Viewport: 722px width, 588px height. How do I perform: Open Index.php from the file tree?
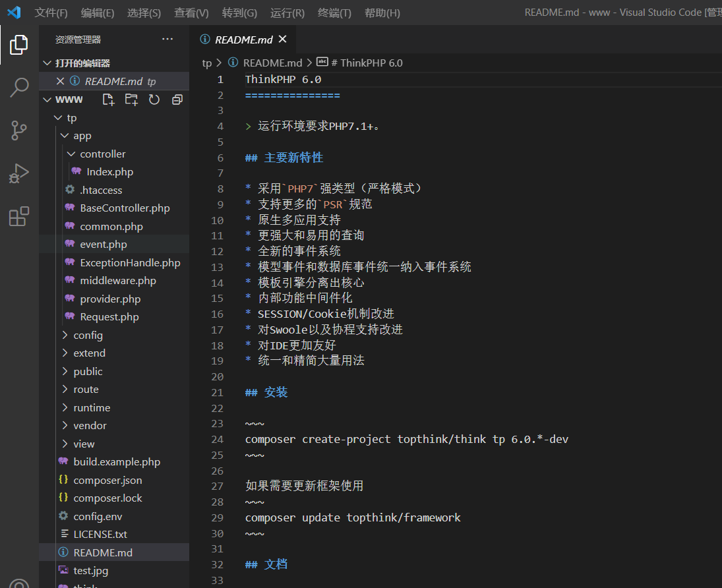[109, 172]
